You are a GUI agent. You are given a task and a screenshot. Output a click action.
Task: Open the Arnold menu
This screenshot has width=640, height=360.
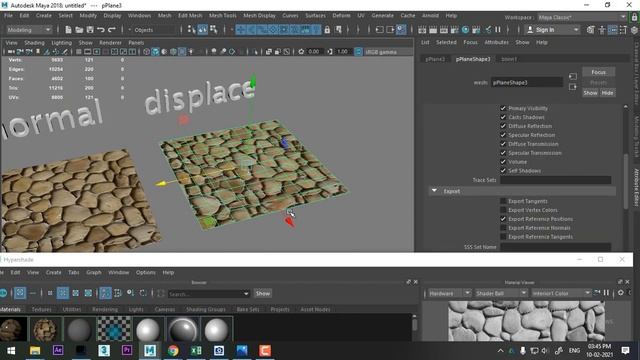pyautogui.click(x=430, y=16)
